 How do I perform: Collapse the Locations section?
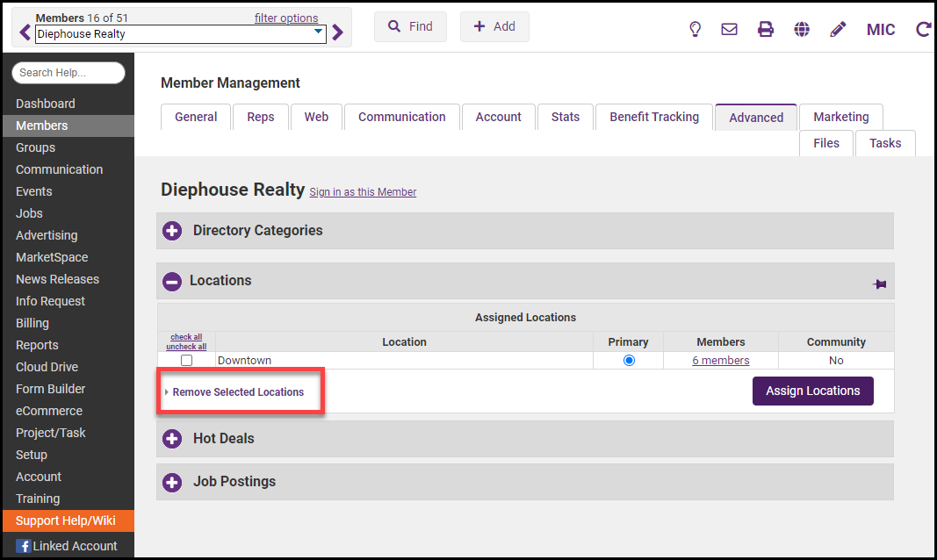(x=173, y=281)
